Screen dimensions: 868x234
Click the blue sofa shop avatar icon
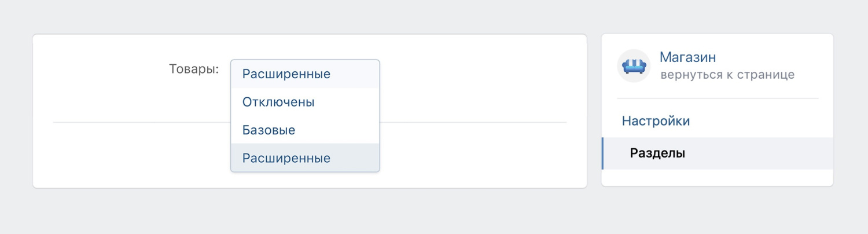point(634,66)
